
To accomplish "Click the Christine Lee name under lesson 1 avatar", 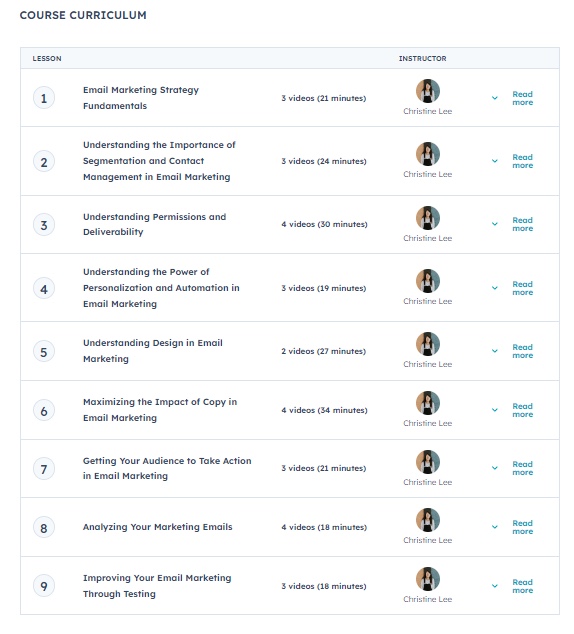I will click(428, 111).
